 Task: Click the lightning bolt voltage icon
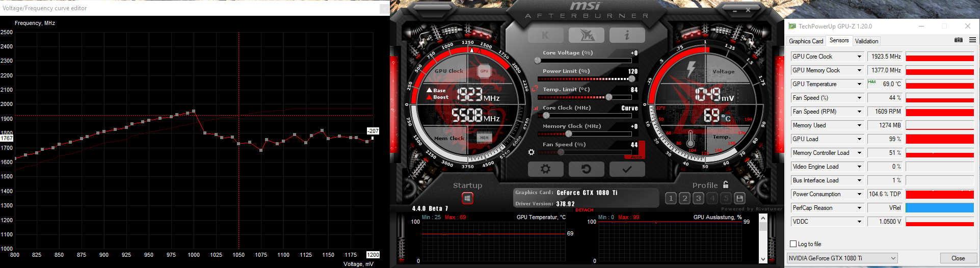click(x=691, y=69)
